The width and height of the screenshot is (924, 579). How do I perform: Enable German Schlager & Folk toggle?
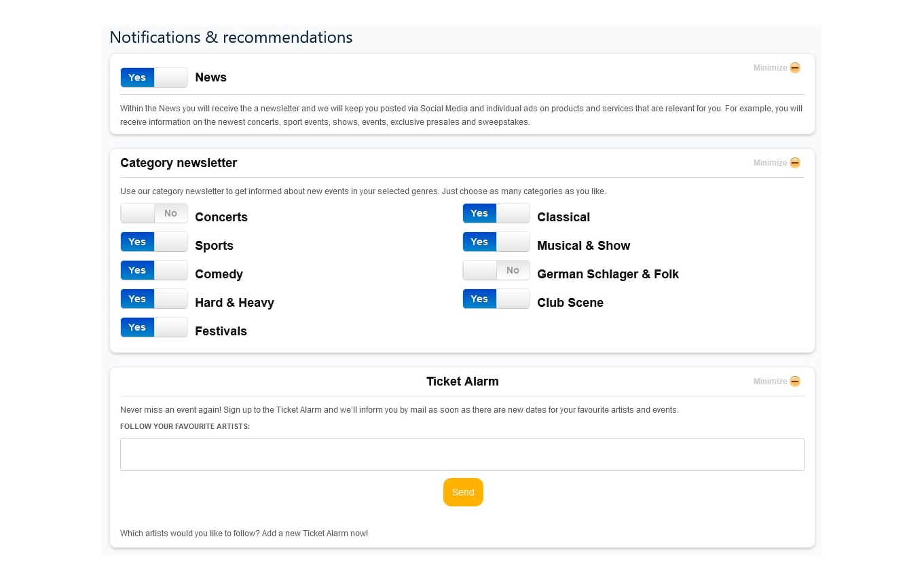(x=496, y=270)
